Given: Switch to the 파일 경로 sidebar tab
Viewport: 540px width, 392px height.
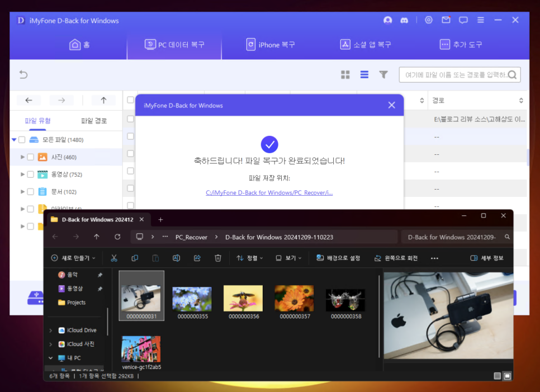Looking at the screenshot, I should coord(94,121).
